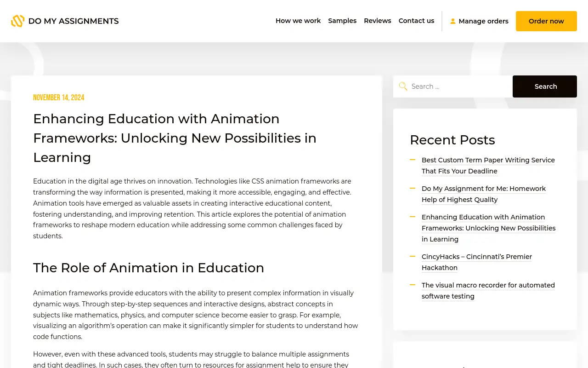Click the paragraph starting "Education in the digital age"
Image resolution: width=588 pixels, height=368 pixels.
(193, 208)
